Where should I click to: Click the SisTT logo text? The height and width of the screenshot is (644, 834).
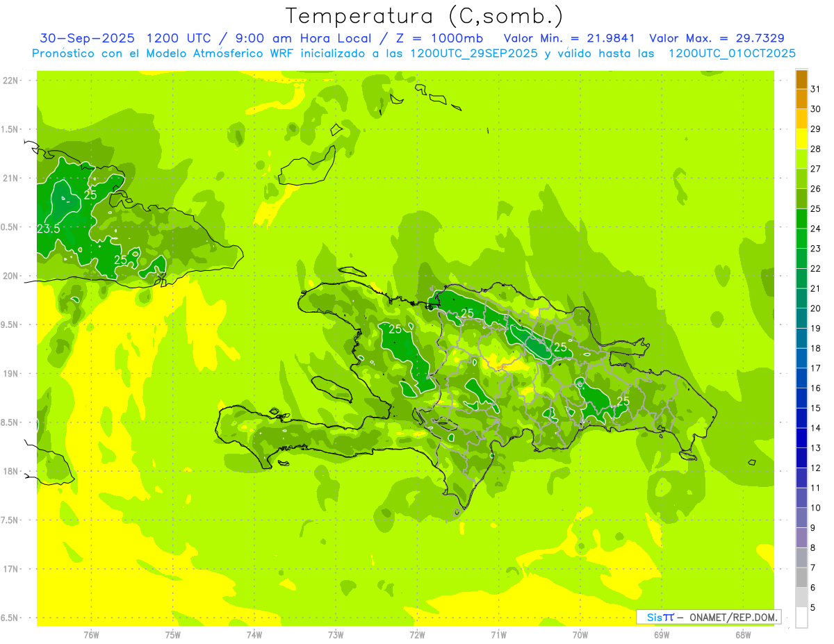click(x=660, y=617)
